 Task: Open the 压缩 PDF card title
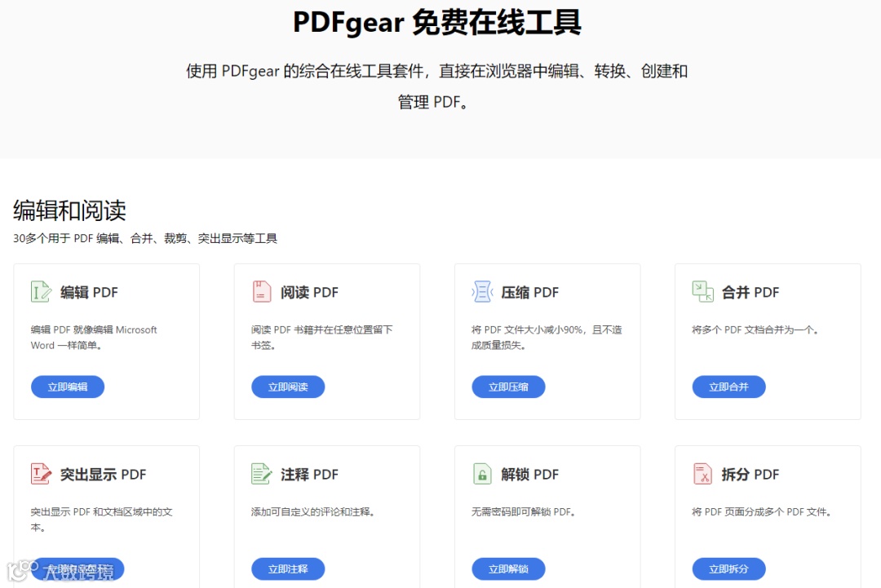[x=530, y=293]
